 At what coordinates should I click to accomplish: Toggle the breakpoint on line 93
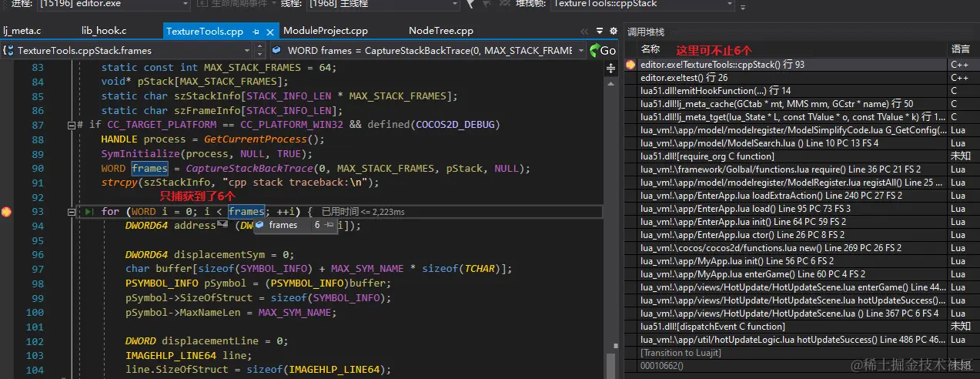click(6, 212)
